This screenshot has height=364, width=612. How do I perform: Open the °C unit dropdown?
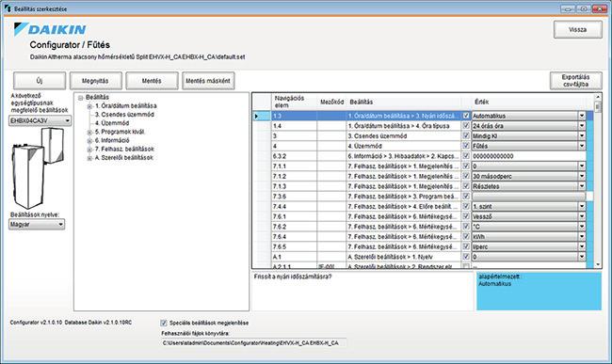click(x=582, y=227)
